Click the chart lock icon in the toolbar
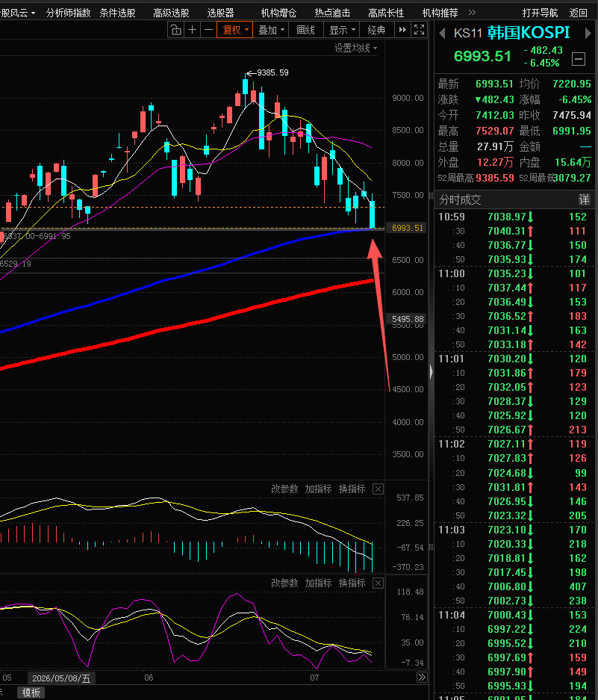 point(176,30)
